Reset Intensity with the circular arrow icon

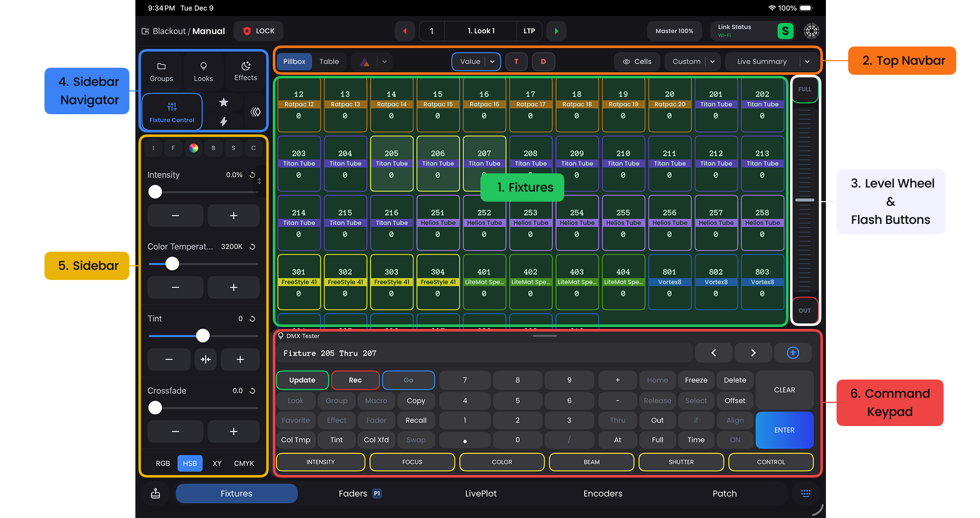[253, 175]
